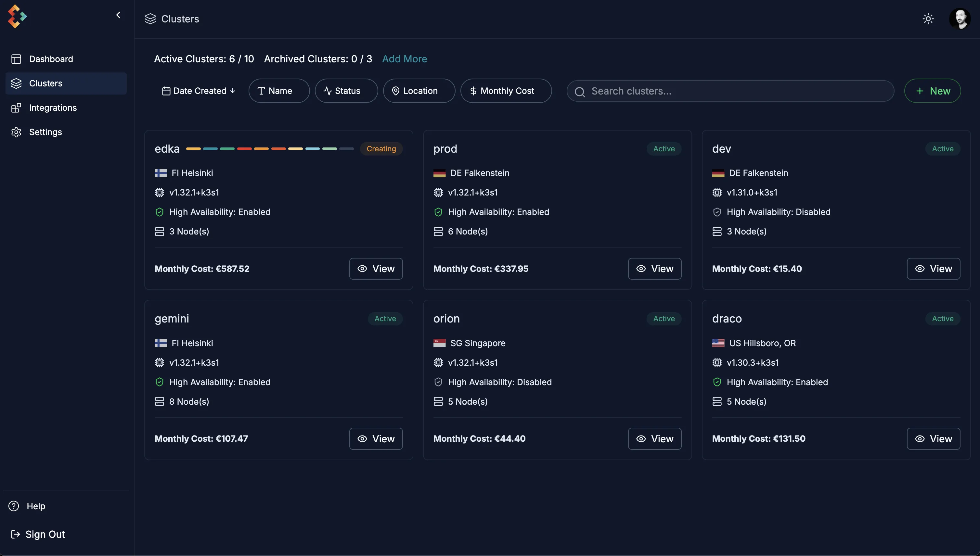Sort clusters by Name

coord(279,91)
